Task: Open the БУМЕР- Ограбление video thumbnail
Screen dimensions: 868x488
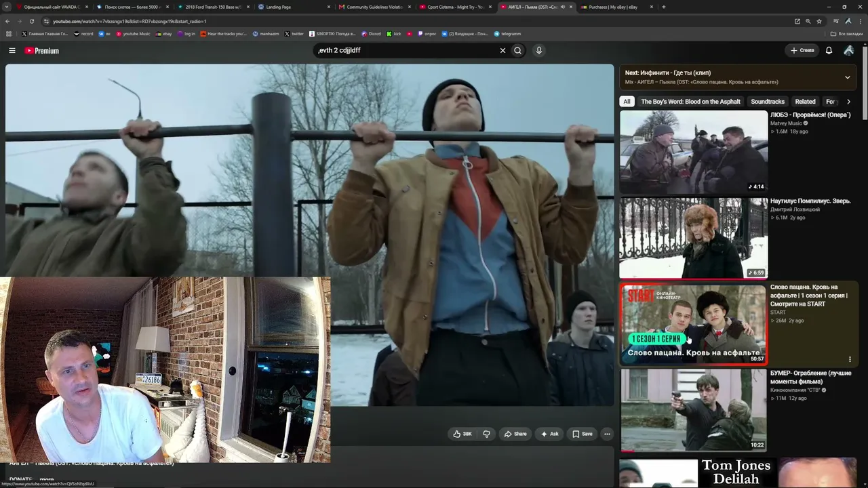Action: tap(694, 410)
